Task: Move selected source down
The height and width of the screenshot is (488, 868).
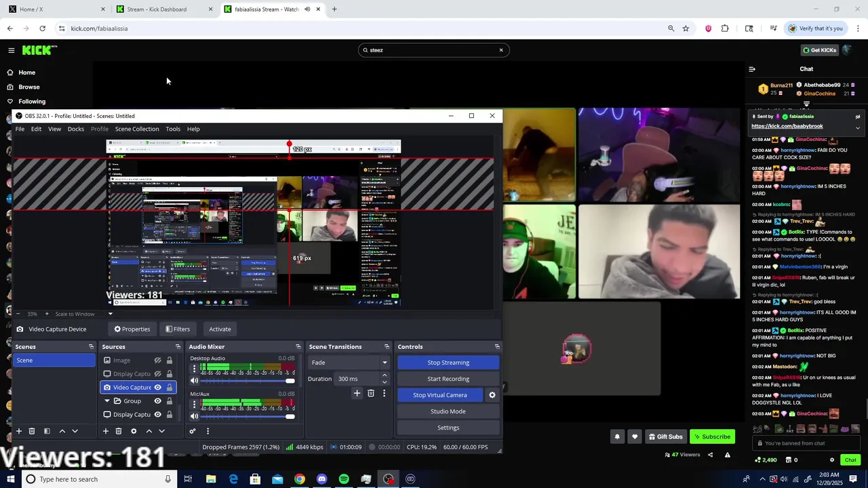Action: [x=161, y=431]
